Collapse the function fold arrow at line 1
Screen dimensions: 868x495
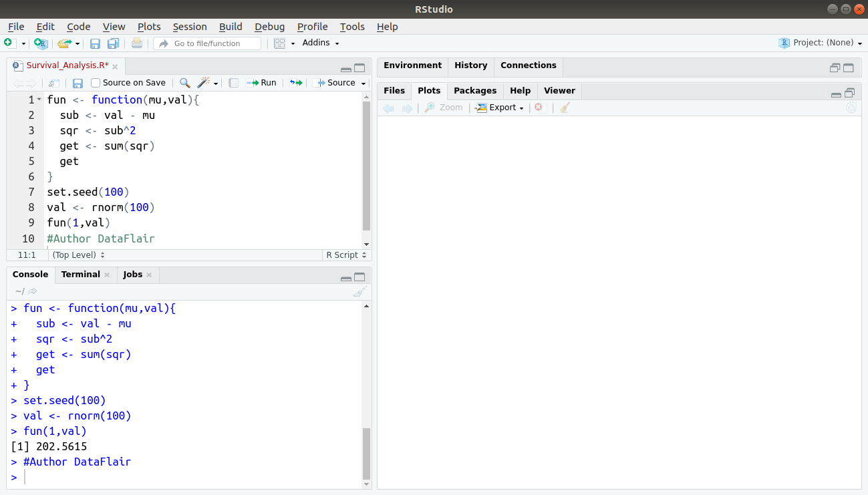click(39, 100)
